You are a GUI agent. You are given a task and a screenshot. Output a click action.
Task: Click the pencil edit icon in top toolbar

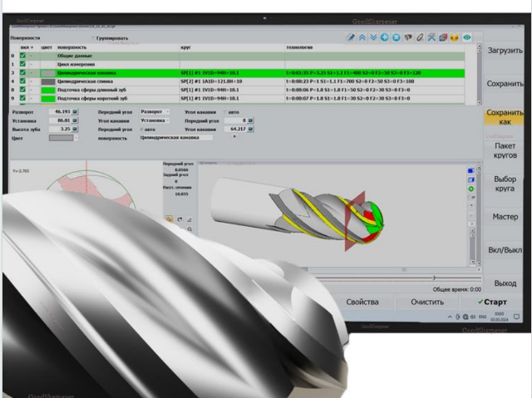click(352, 37)
